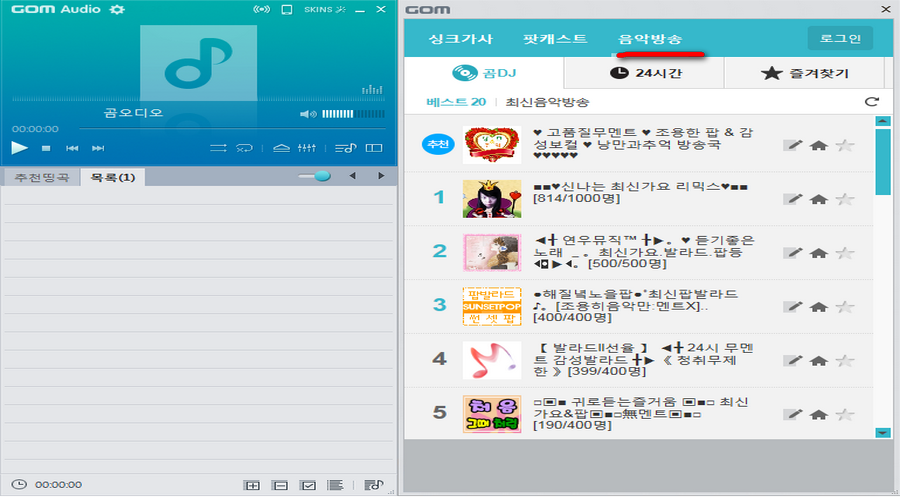The image size is (900, 497).
Task: Favorite the rank 4 broadcast star
Action: coord(844,360)
